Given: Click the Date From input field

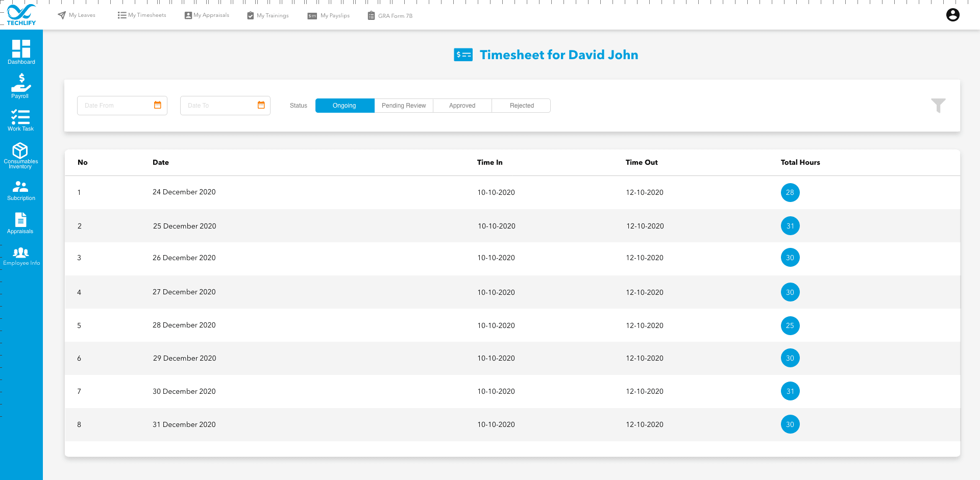Looking at the screenshot, I should pyautogui.click(x=122, y=106).
